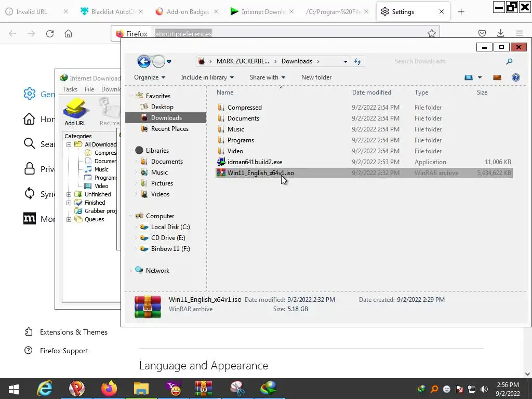532x399 pixels.
Task: Select Videos library in navigation pane
Action: (160, 194)
